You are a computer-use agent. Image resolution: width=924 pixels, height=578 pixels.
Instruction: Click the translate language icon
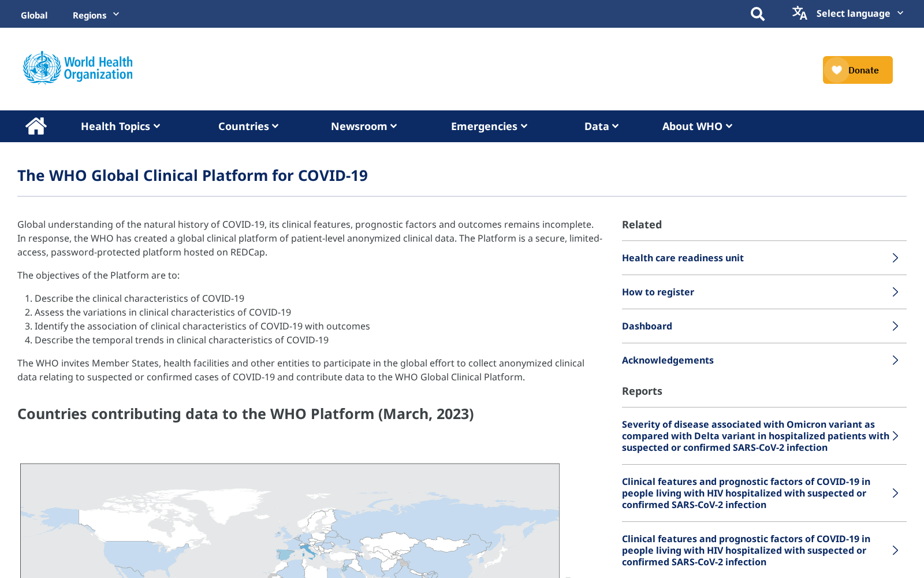[x=799, y=13]
